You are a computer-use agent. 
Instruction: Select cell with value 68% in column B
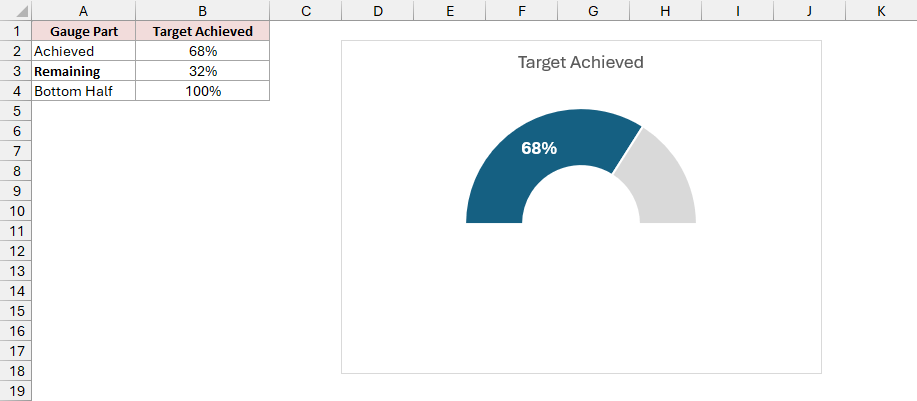coord(202,51)
